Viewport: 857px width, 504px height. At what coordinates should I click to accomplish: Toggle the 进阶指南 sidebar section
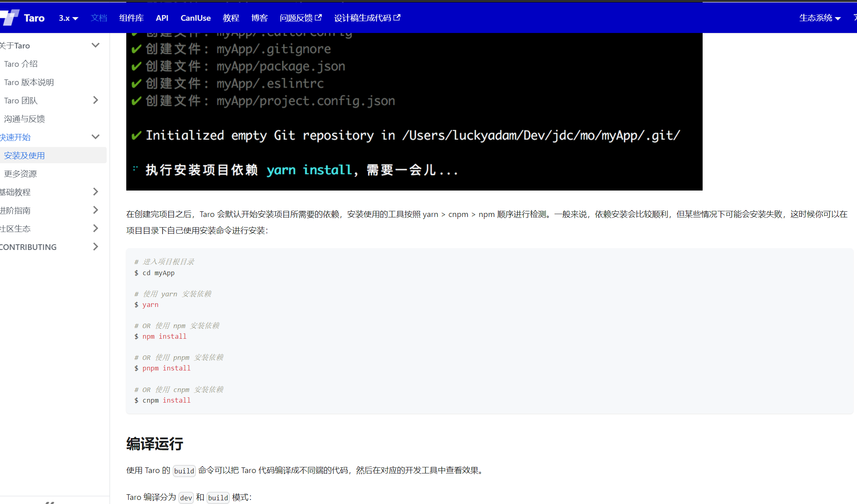click(x=97, y=210)
